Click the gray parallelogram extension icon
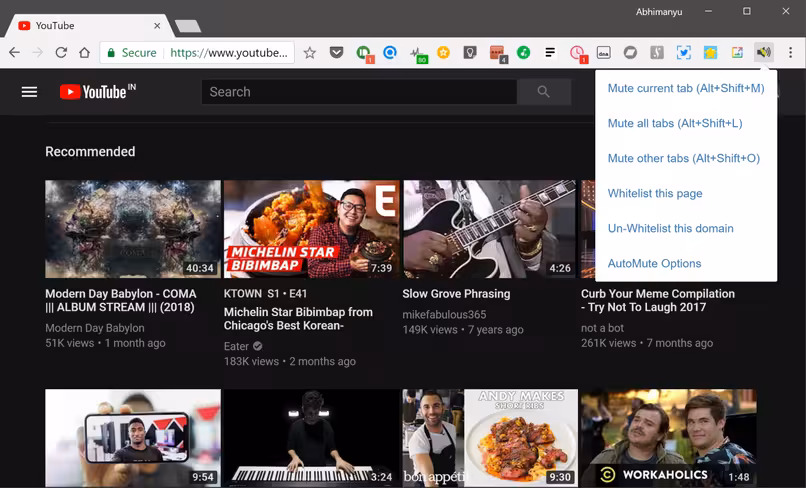The height and width of the screenshot is (488, 806). tap(630, 52)
